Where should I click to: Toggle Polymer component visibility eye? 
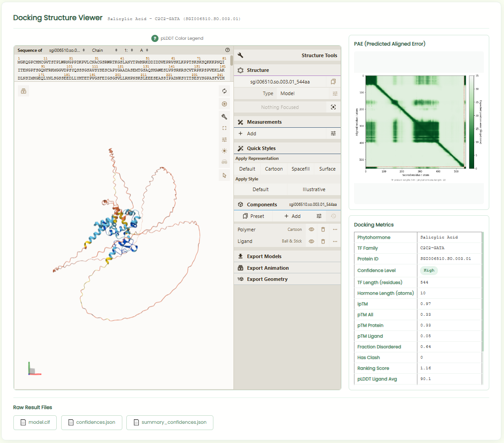pos(312,230)
